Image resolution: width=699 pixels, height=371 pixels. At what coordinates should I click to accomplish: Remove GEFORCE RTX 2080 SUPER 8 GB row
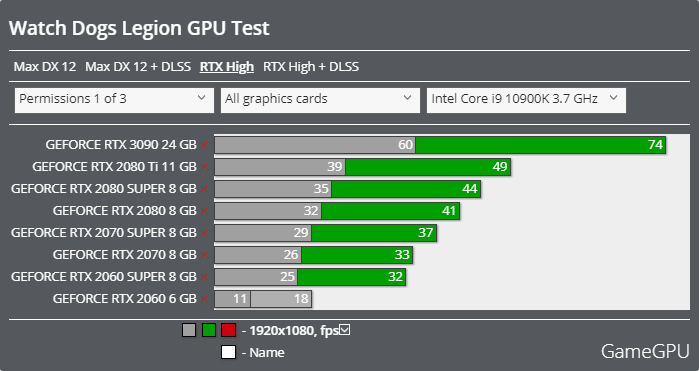204,189
